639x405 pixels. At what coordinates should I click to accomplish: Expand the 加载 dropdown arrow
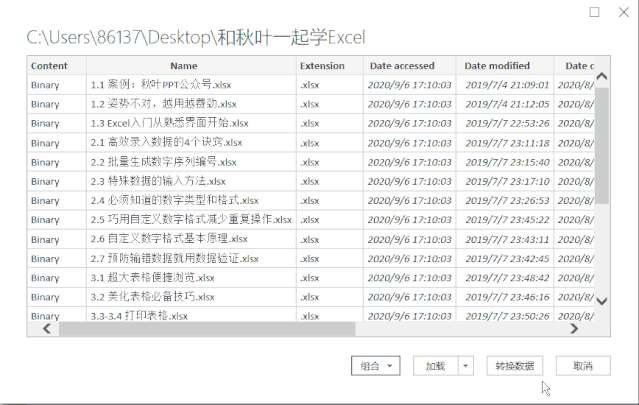point(465,365)
